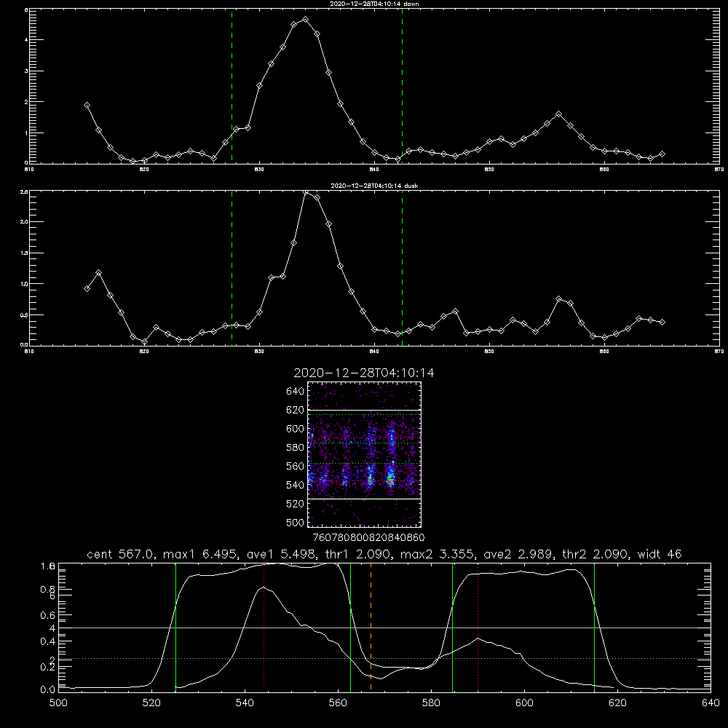Click the dusk plot title text
Image resolution: width=728 pixels, height=728 pixels.
point(374,186)
